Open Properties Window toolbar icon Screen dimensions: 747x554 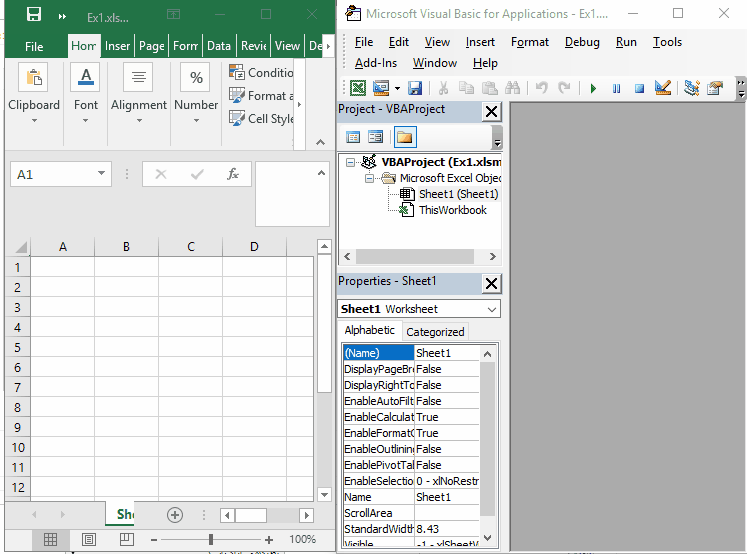pos(715,88)
